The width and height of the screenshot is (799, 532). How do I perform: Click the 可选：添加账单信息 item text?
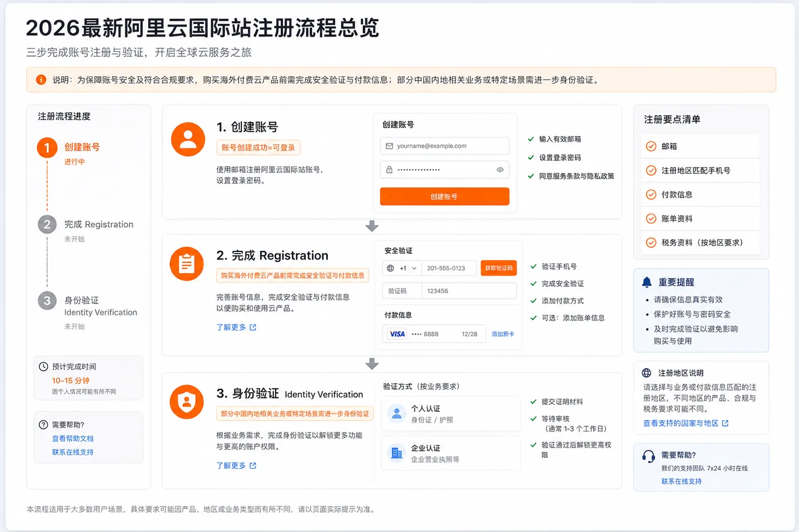pos(573,318)
